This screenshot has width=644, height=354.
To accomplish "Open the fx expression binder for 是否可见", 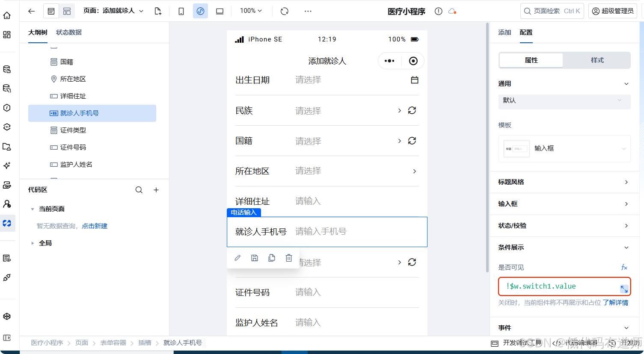I will pos(624,267).
